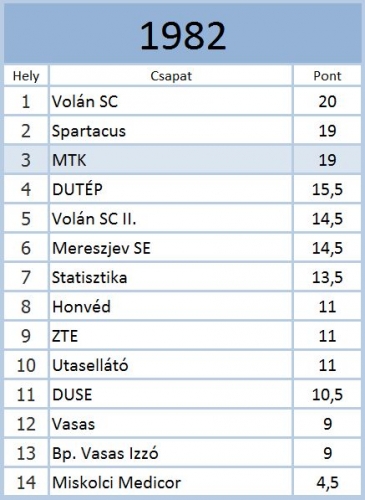The height and width of the screenshot is (500, 365).
Task: Click the Statisztika team cell
Action: coord(171,277)
